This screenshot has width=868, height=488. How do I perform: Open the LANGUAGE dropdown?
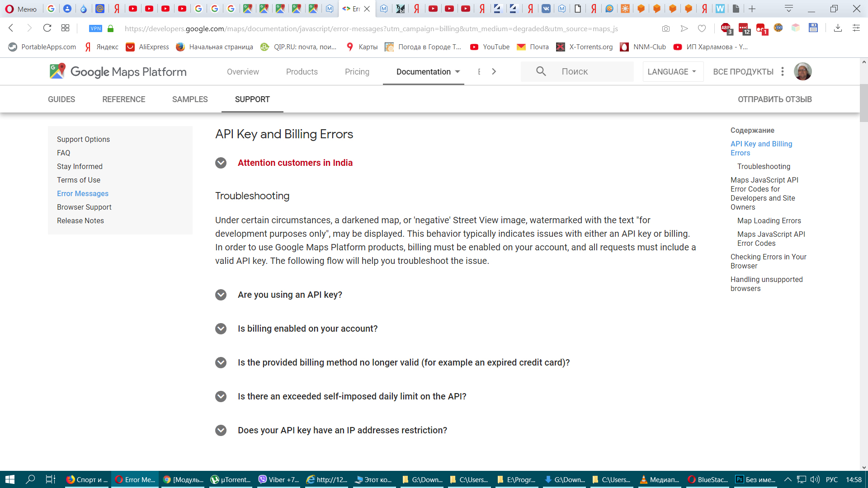tap(672, 72)
